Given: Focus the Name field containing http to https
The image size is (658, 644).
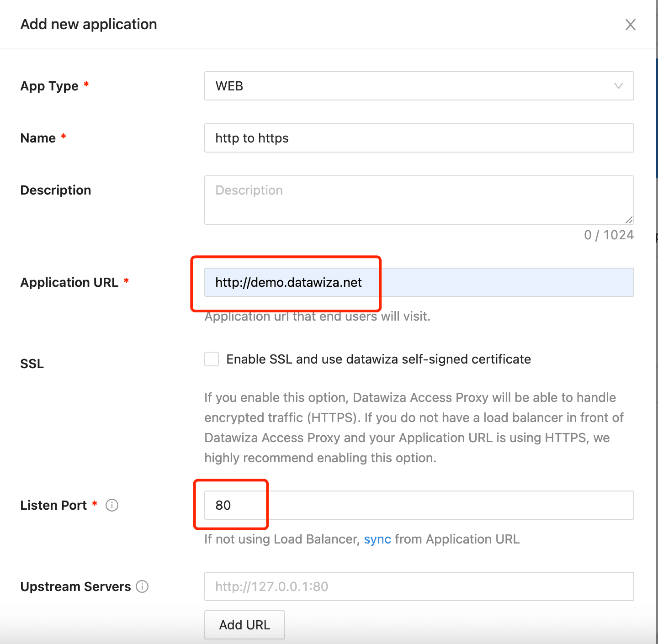Looking at the screenshot, I should [x=419, y=138].
